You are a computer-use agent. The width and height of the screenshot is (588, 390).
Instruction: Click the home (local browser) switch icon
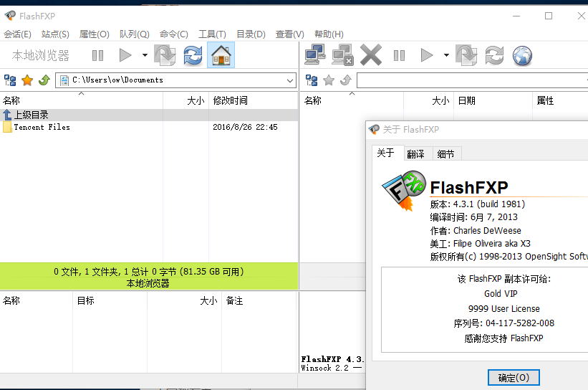221,55
